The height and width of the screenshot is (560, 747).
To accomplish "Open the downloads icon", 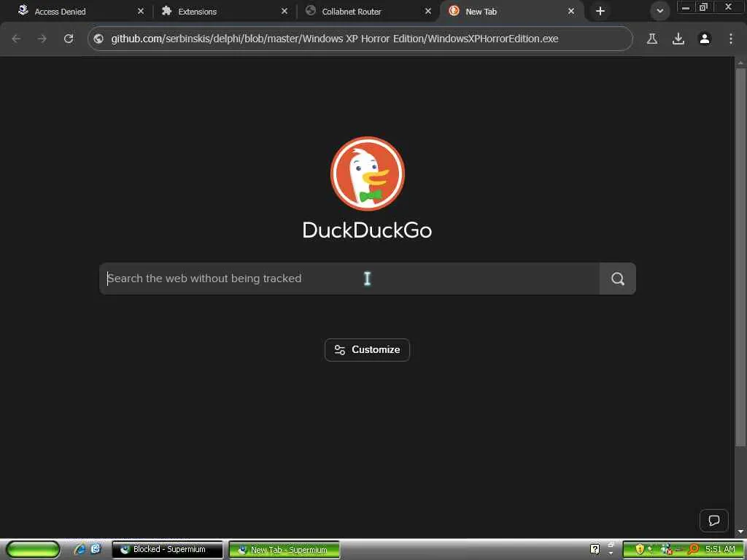I will (x=678, y=39).
